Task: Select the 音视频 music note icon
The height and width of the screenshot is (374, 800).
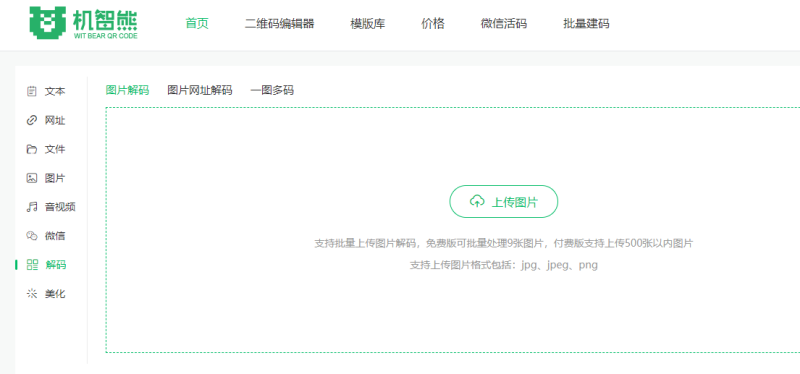Action: pos(32,207)
